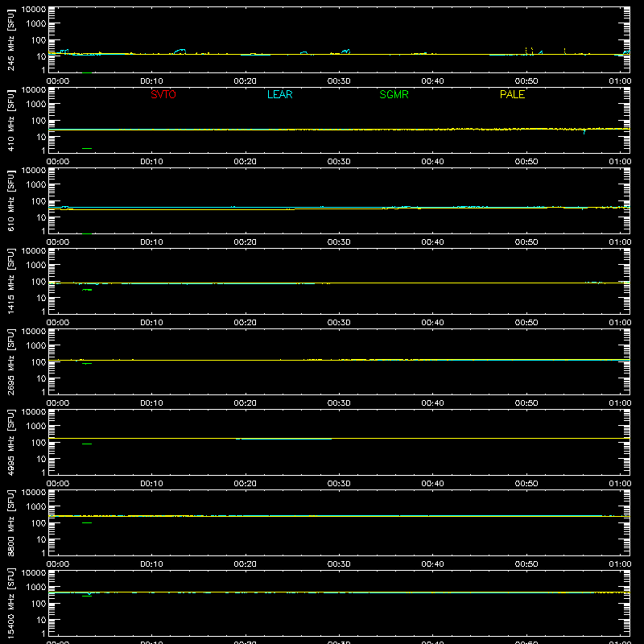
Task: Select the 15400 MHz [SFU] axis label
Action: point(10,603)
